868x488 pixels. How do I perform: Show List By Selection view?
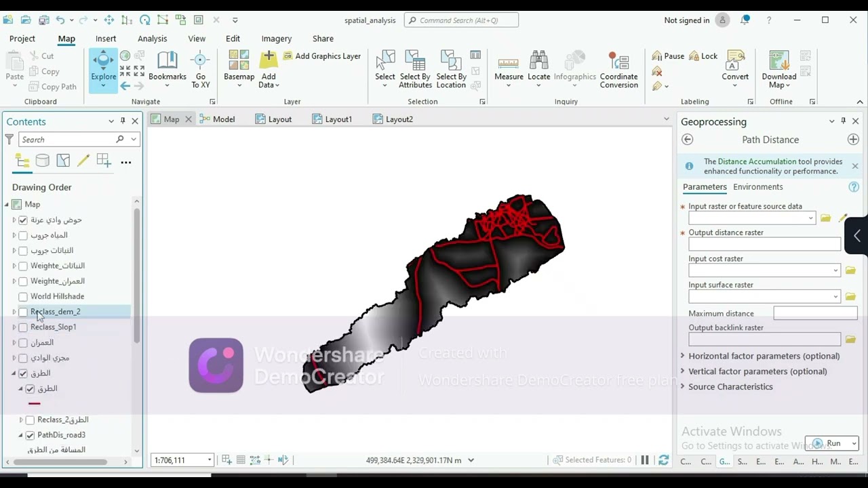tap(63, 161)
